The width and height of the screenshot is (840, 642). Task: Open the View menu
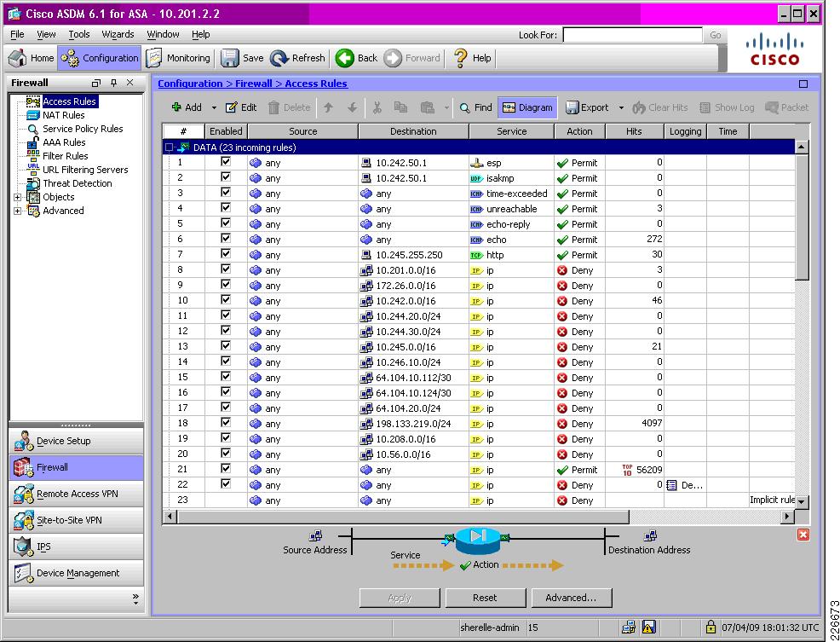coord(46,34)
